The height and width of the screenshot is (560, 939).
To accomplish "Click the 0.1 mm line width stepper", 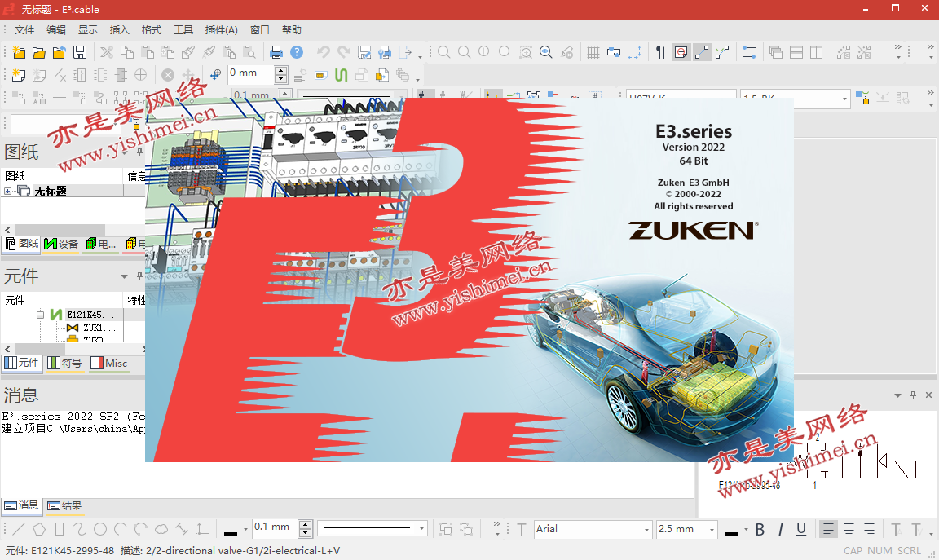I will pyautogui.click(x=306, y=528).
